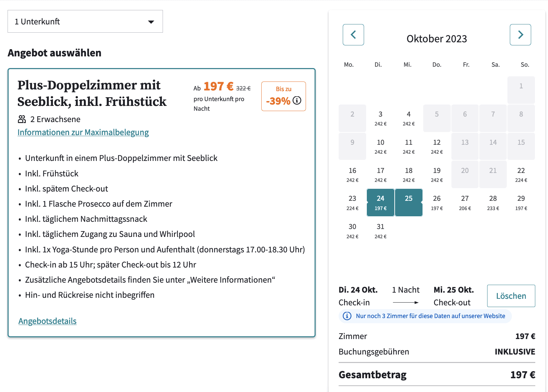Pick October 26 for 197 €
This screenshot has width=548, height=392.
coord(437,202)
